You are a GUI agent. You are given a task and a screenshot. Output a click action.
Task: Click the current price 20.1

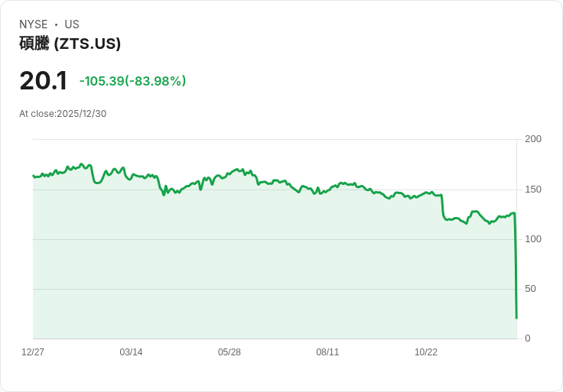[43, 81]
